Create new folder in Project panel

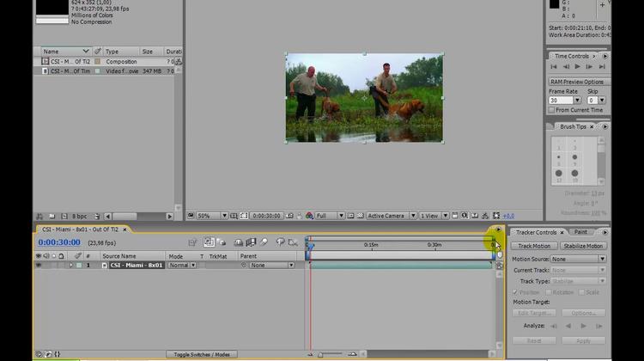coord(52,216)
